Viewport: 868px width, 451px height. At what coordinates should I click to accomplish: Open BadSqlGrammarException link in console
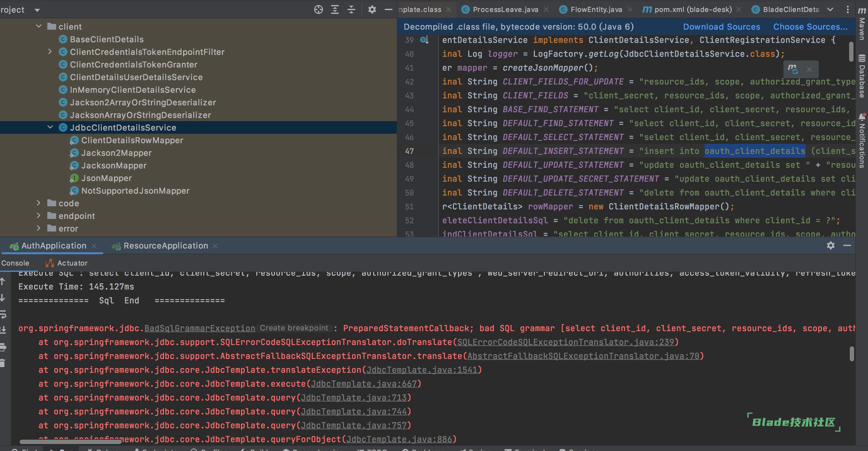click(199, 328)
